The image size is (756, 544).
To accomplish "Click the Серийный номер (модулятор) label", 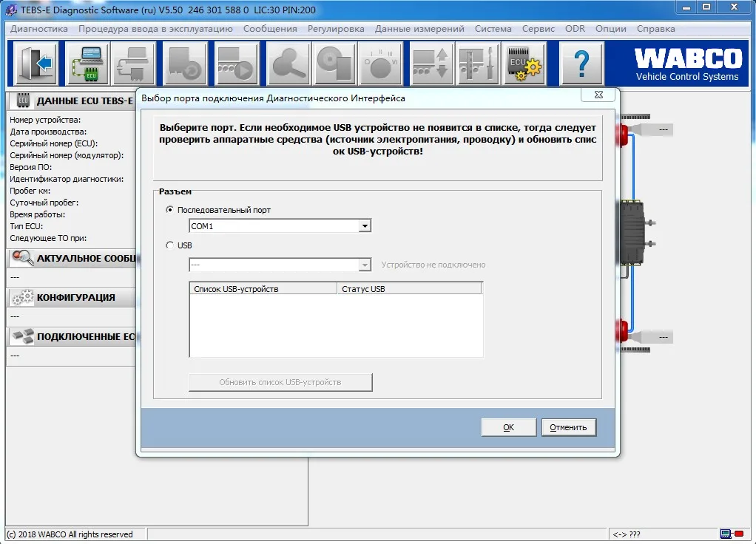I will 67,155.
